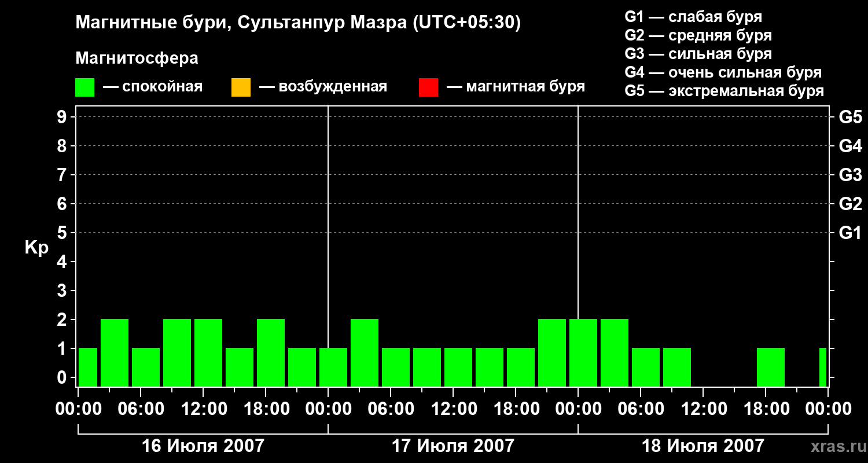The height and width of the screenshot is (463, 868).
Task: Select the chart title 'Магнитные бури, Сультанпур Мазра'
Action: coord(241,23)
